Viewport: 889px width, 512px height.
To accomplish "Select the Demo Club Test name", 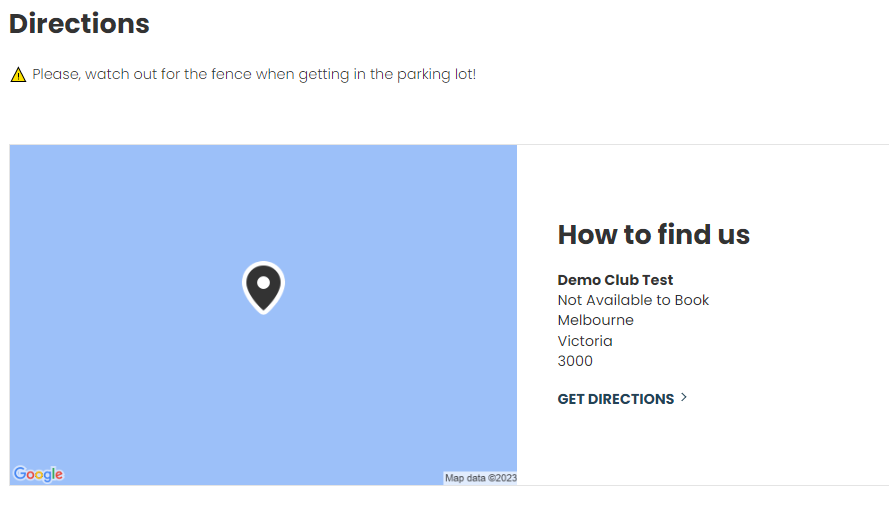I will point(615,280).
